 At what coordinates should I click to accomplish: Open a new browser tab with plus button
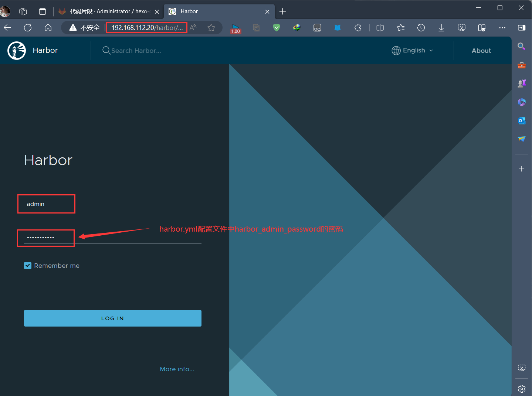283,11
